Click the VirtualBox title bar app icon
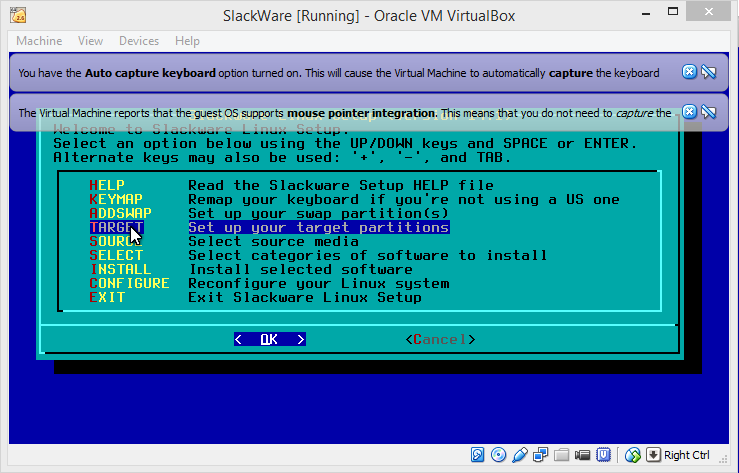739x473 pixels. [x=18, y=15]
